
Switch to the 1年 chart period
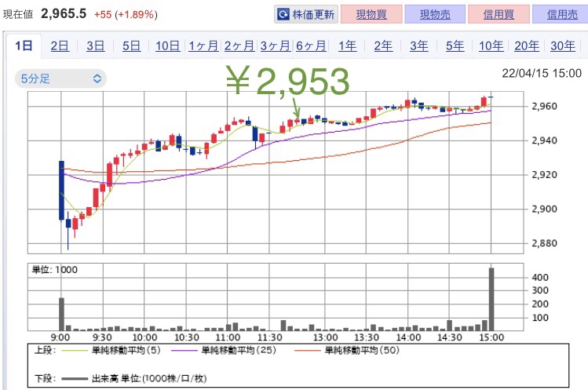tap(347, 46)
